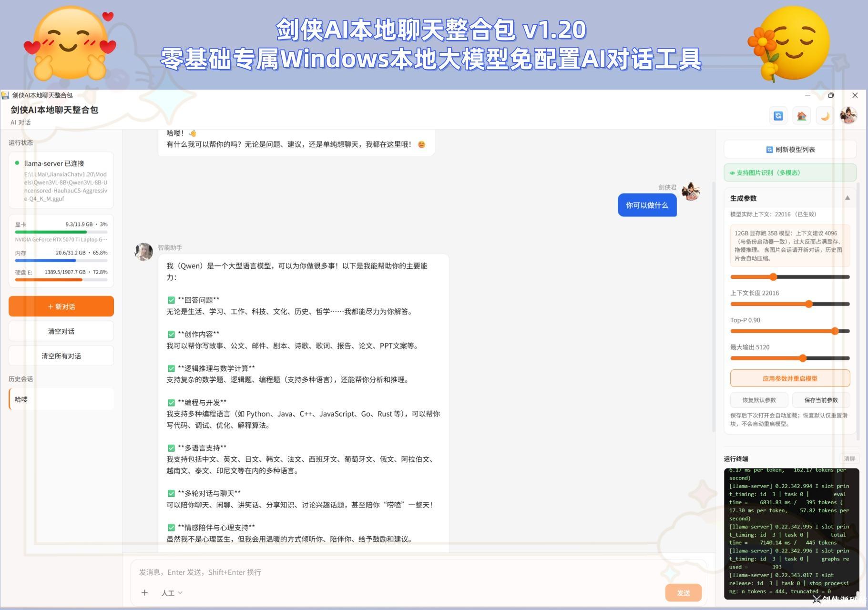This screenshot has width=868, height=610.
Task: Click the green check beside 创作内容
Action: point(171,334)
